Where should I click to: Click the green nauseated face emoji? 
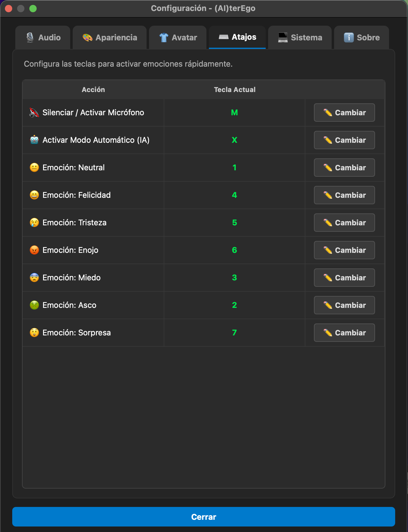34,305
